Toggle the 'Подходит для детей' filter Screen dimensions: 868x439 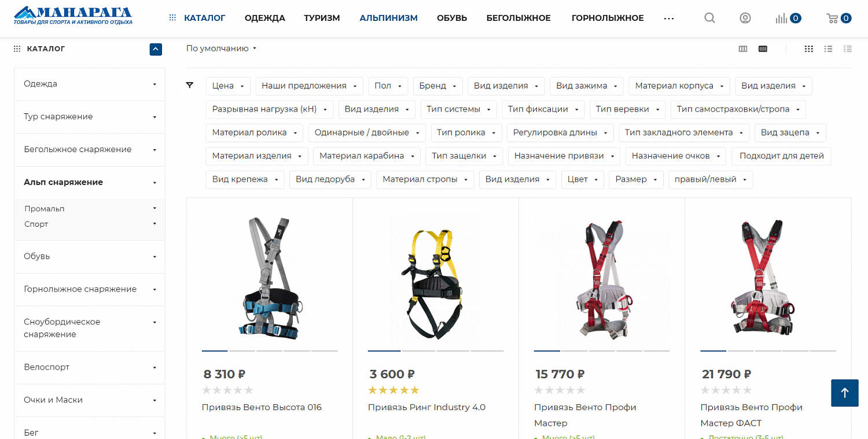pyautogui.click(x=781, y=156)
